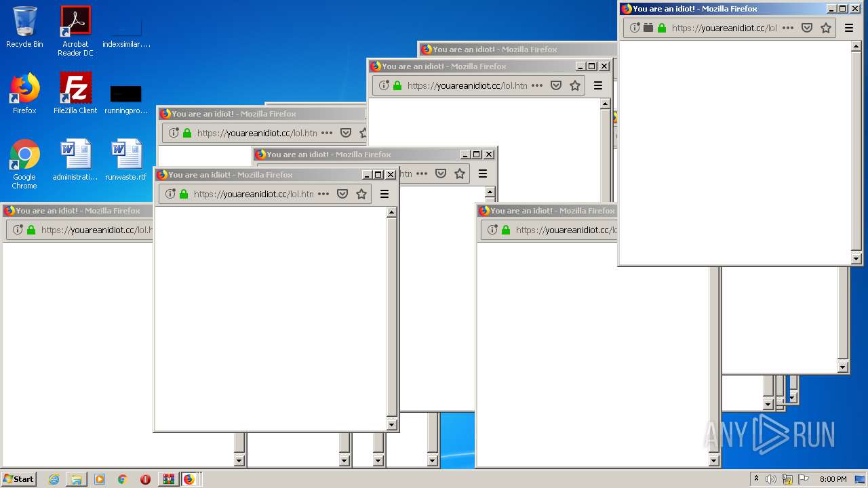
Task: Open hamburger menu in fully visible left-center window
Action: pyautogui.click(x=384, y=194)
